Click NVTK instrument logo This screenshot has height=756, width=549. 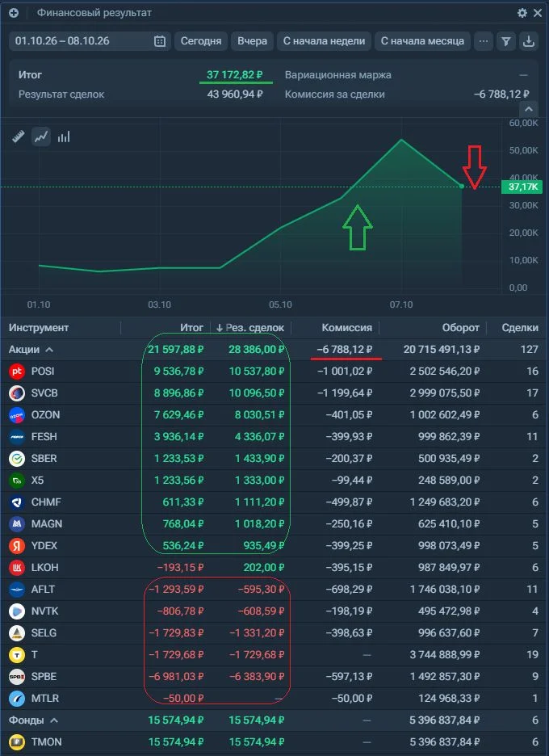[17, 611]
